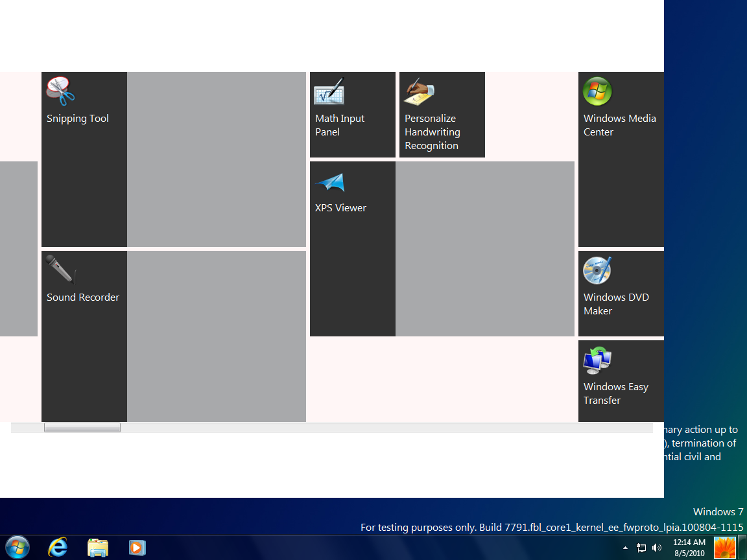The image size is (747, 560).
Task: Click the Sound Recorder microphone icon
Action: tap(60, 270)
